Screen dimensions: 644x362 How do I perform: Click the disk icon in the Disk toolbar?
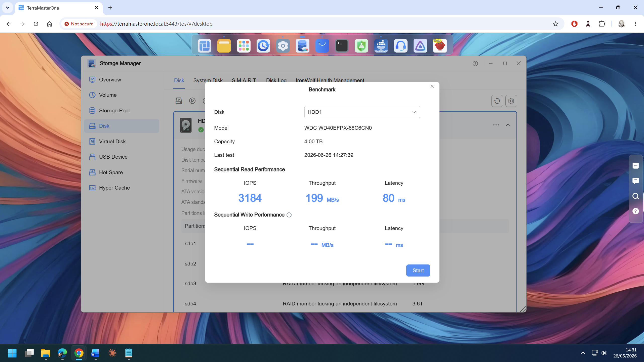coord(179,101)
